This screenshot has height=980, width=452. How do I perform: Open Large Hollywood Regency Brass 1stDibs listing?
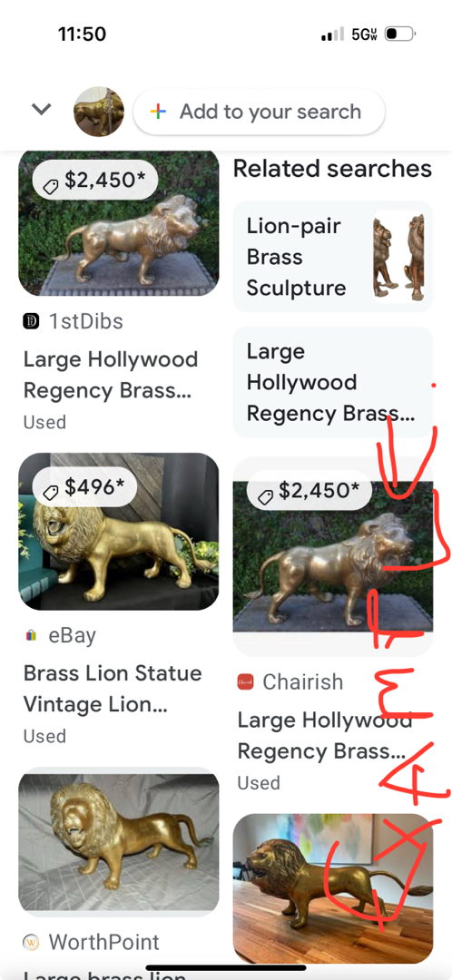pyautogui.click(x=111, y=375)
